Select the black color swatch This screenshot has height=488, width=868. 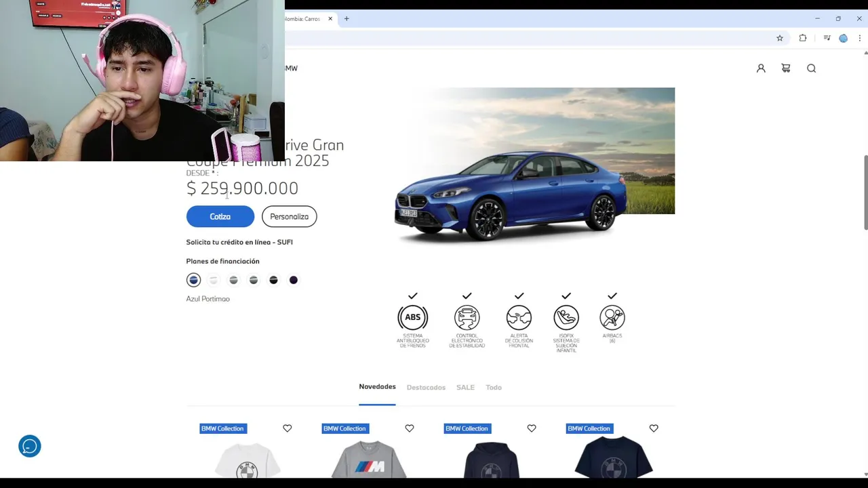coord(273,280)
